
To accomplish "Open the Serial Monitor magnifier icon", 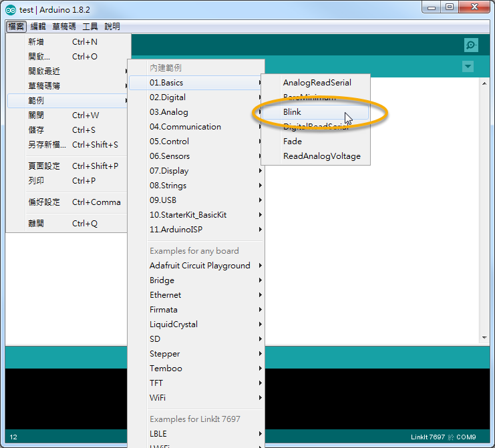I will [x=471, y=45].
